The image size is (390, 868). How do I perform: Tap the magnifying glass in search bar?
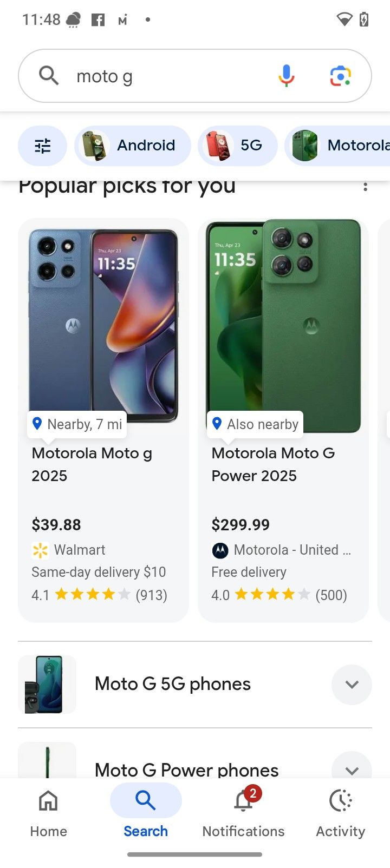pyautogui.click(x=49, y=76)
